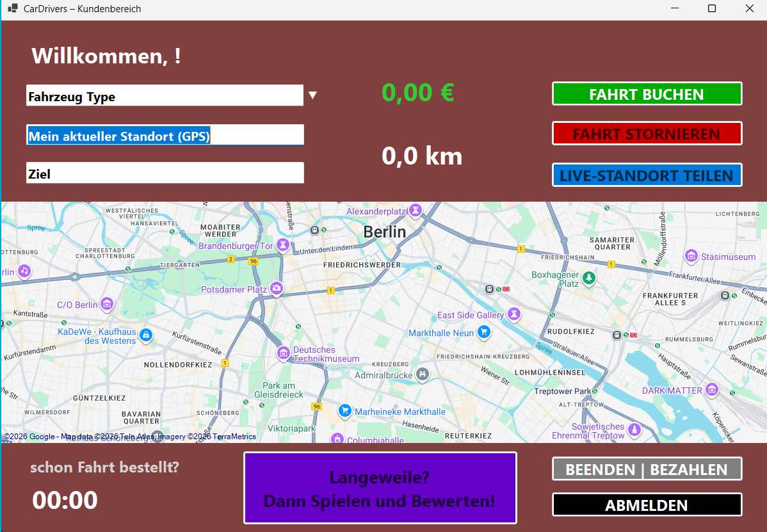Click the Treptower Park map label

[x=563, y=391]
